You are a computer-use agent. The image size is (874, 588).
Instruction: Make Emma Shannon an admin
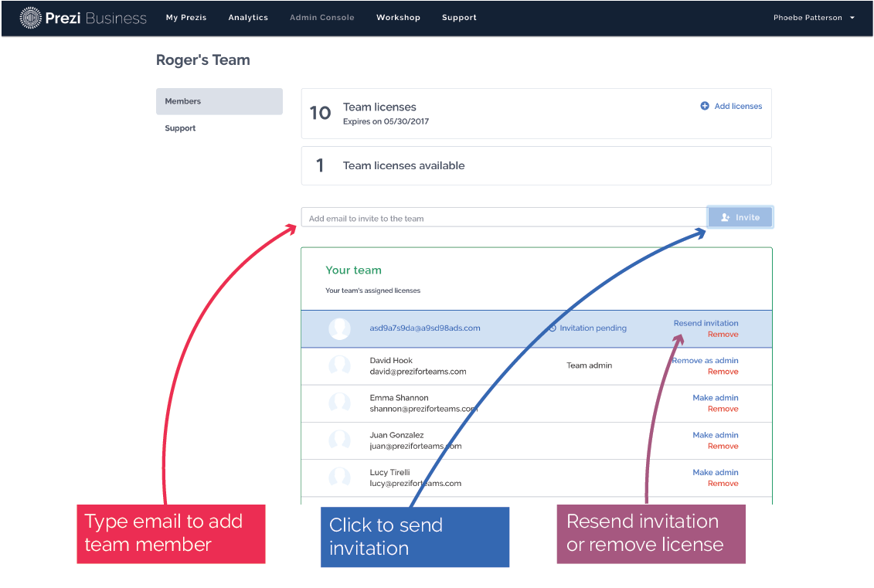point(715,398)
